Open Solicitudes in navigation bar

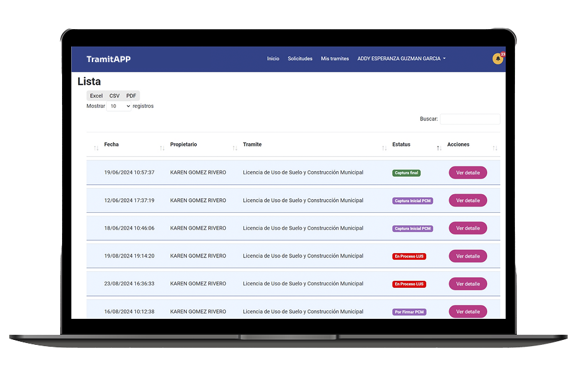tap(300, 59)
